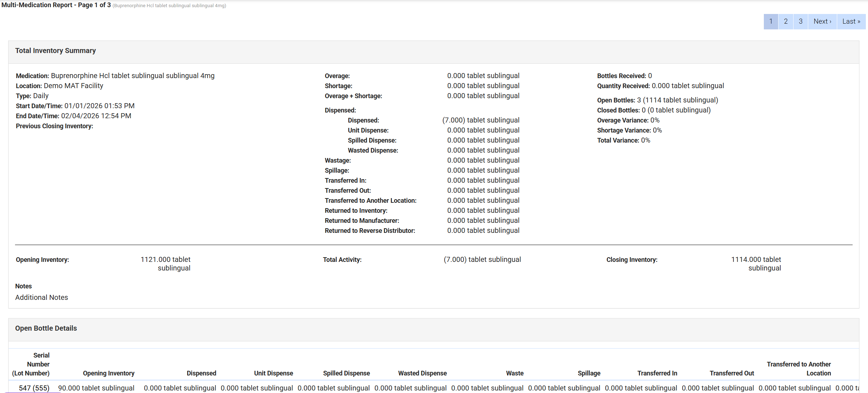Go to page 2 of the report

786,21
